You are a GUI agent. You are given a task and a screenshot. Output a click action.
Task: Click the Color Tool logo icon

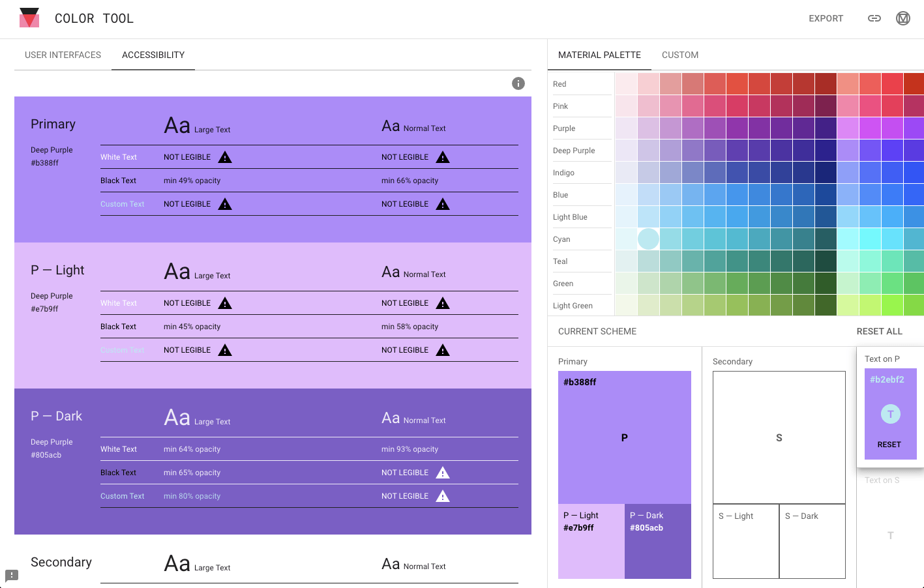pos(29,18)
